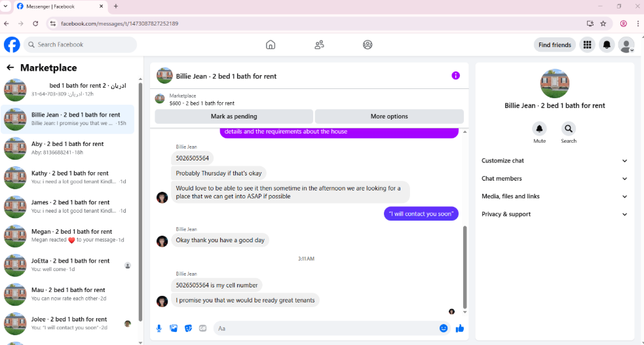Open the James conversation
The image size is (644, 345).
[67, 206]
